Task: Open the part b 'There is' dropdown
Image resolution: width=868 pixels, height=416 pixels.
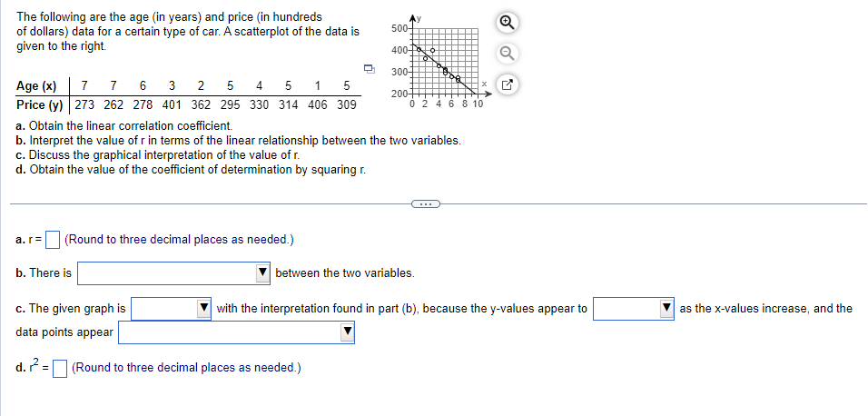Action: pos(173,273)
